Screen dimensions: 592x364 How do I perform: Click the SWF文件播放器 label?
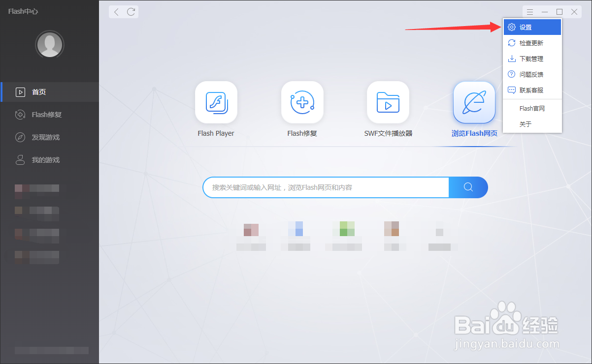click(388, 133)
